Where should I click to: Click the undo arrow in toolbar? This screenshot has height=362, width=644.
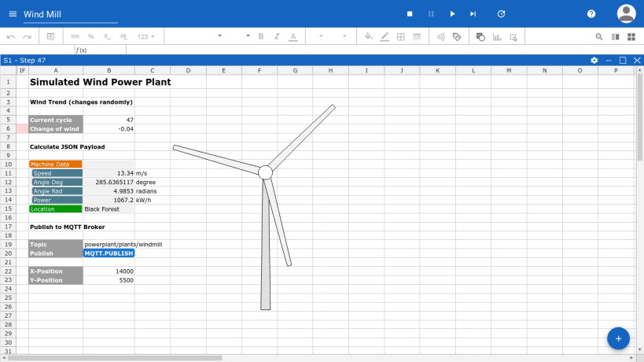11,36
